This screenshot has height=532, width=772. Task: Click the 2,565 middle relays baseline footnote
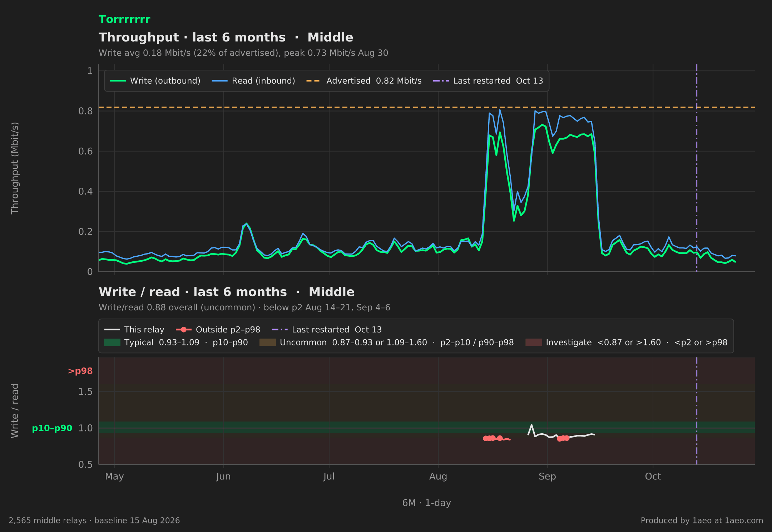tap(94, 521)
